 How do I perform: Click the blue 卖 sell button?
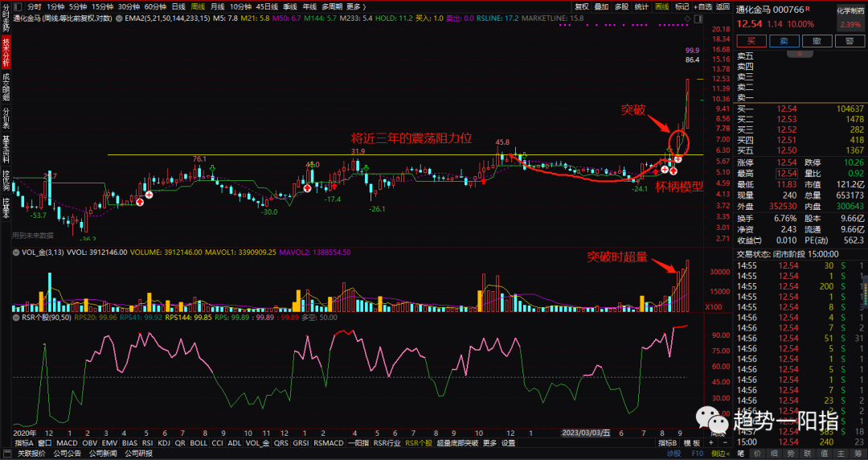(784, 41)
